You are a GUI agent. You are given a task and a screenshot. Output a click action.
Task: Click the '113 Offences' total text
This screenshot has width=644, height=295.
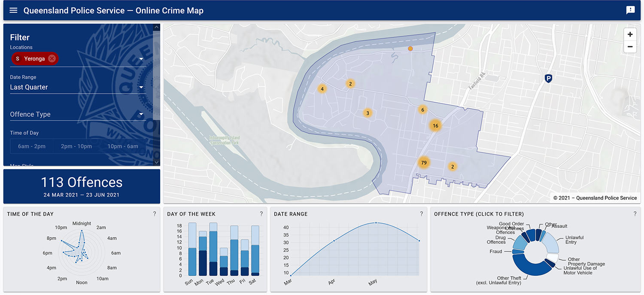tap(82, 182)
